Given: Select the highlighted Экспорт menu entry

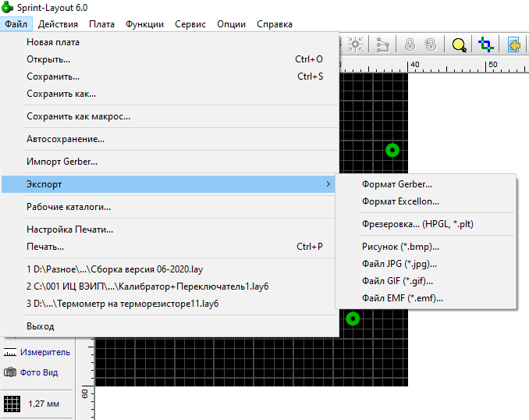Looking at the screenshot, I should [169, 184].
